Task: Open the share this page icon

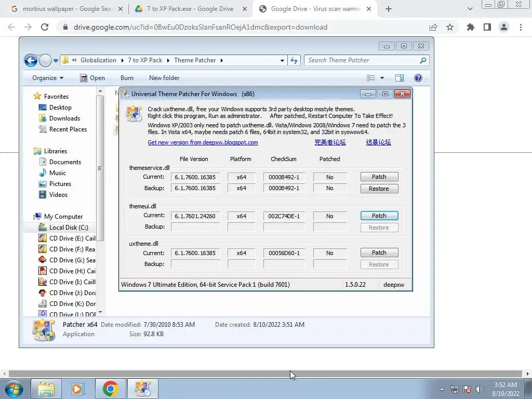Action: pos(433,27)
